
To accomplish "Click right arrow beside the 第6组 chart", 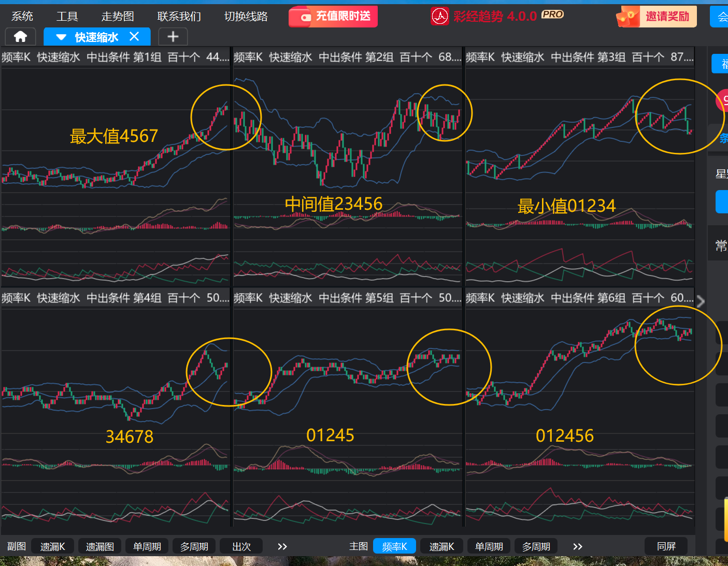I will coord(701,301).
